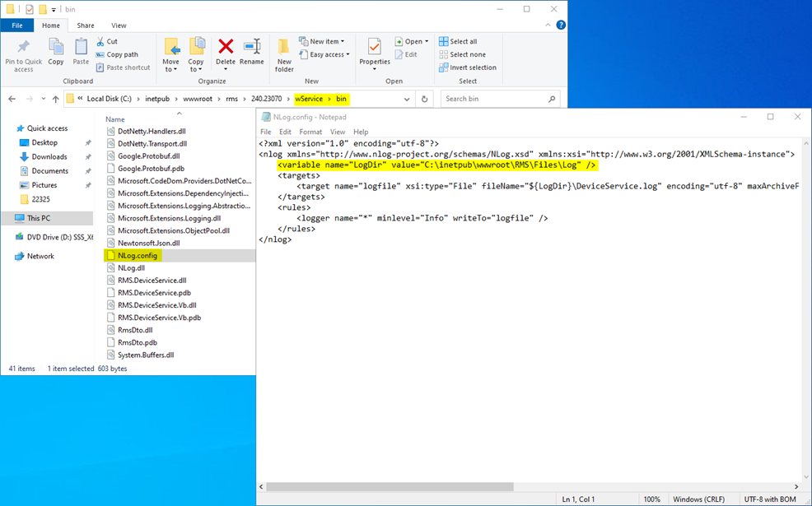This screenshot has height=506, width=812.
Task: Click Select all in ribbon
Action: (459, 41)
